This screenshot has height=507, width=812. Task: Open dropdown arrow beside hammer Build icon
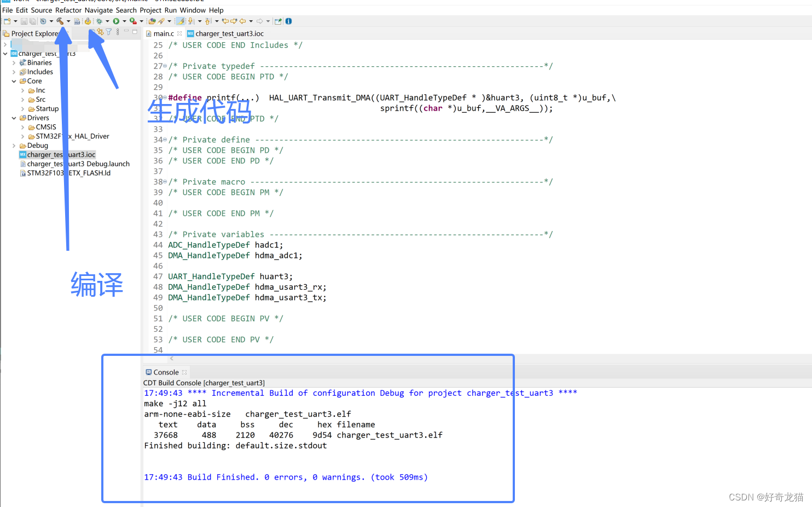[68, 21]
